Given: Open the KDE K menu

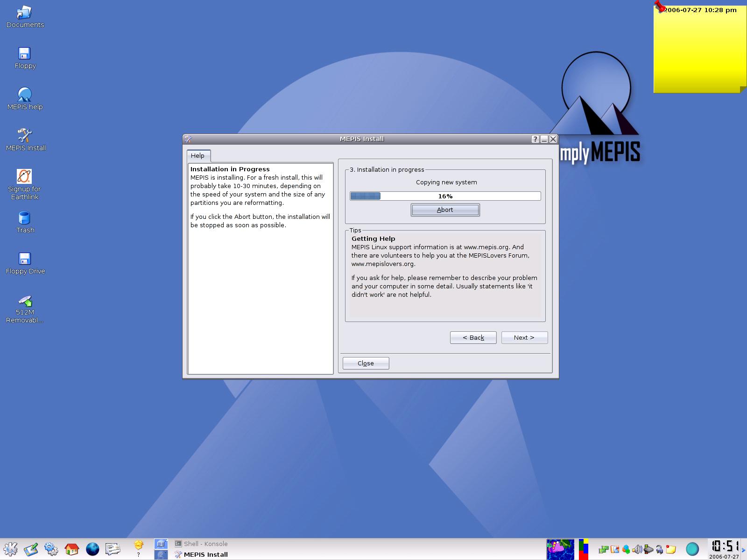Looking at the screenshot, I should pyautogui.click(x=10, y=549).
